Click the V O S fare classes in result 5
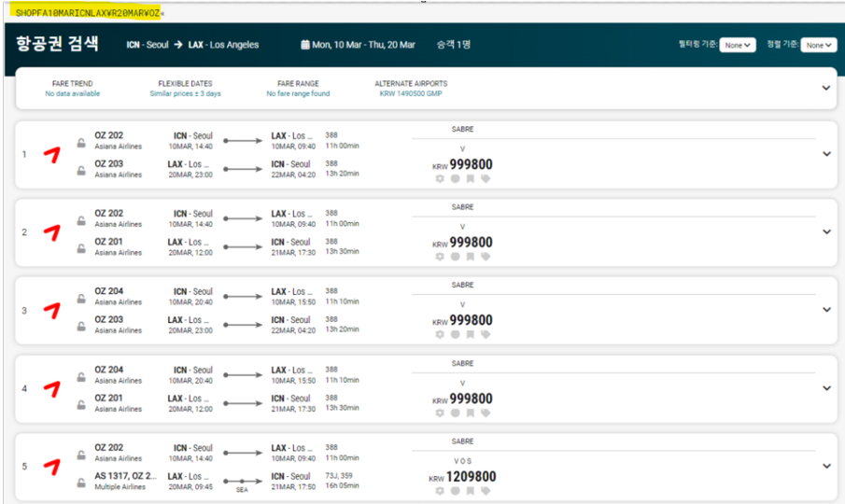The image size is (845, 504). coord(462,461)
